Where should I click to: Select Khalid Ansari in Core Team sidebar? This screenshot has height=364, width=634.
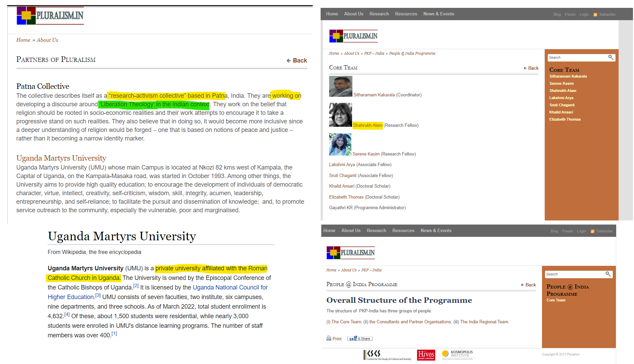561,112
